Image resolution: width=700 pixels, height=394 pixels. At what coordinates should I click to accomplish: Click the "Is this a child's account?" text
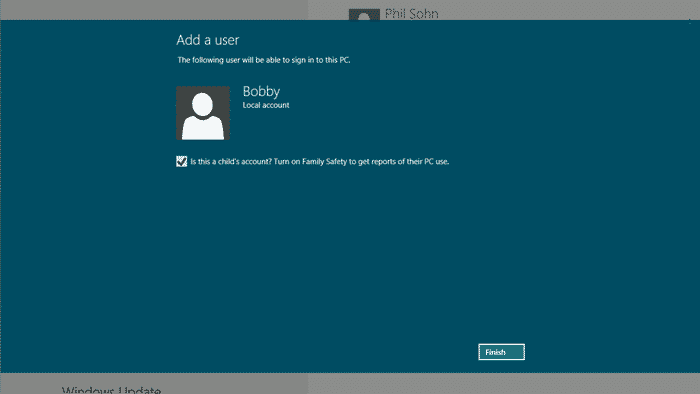coord(231,162)
